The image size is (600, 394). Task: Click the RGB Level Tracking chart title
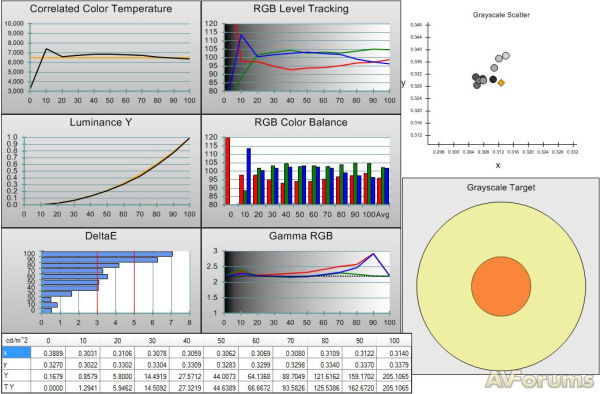301,9
